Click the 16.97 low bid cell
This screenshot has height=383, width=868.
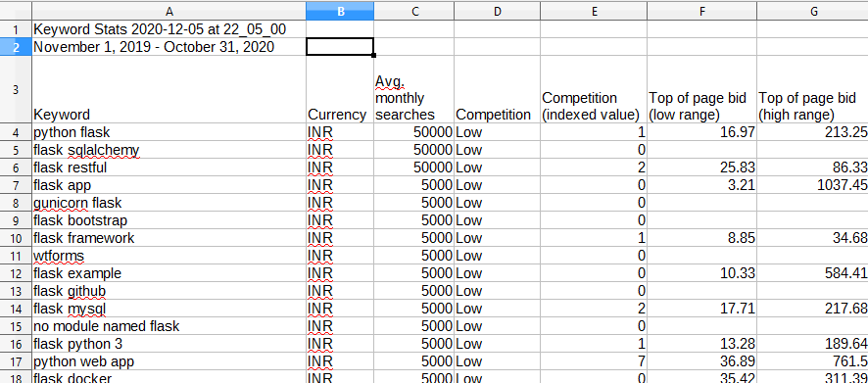(x=701, y=132)
